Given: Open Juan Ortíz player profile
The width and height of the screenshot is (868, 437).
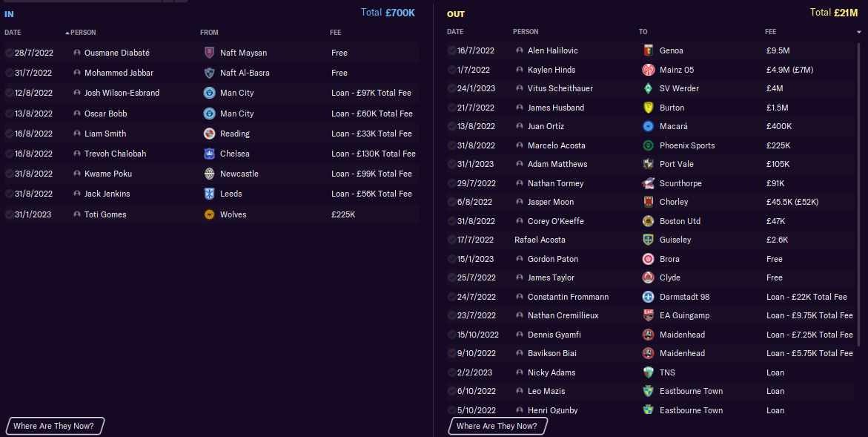Looking at the screenshot, I should tap(546, 126).
